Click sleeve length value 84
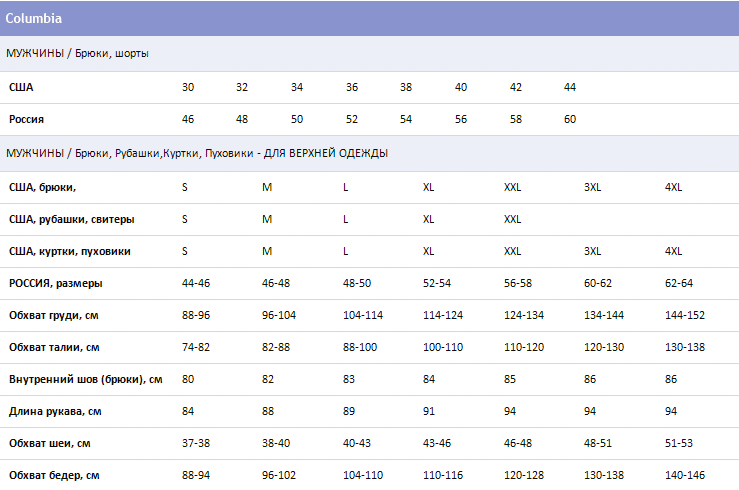This screenshot has width=739, height=490. click(188, 412)
